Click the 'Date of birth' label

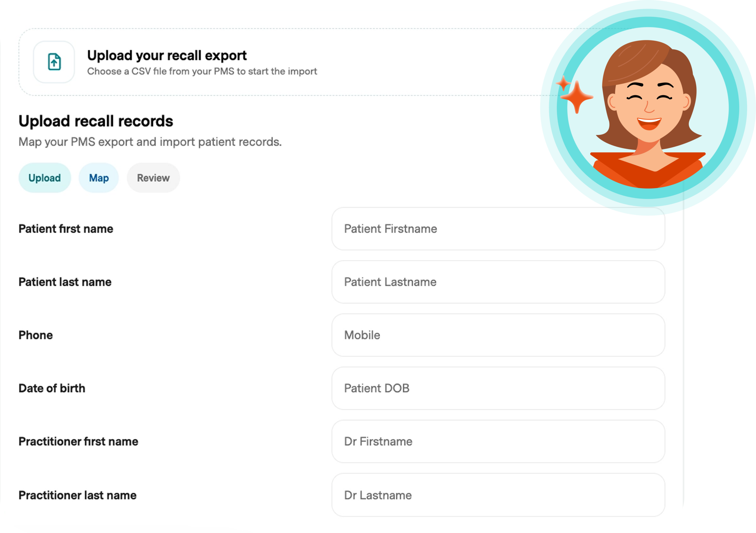coord(52,388)
